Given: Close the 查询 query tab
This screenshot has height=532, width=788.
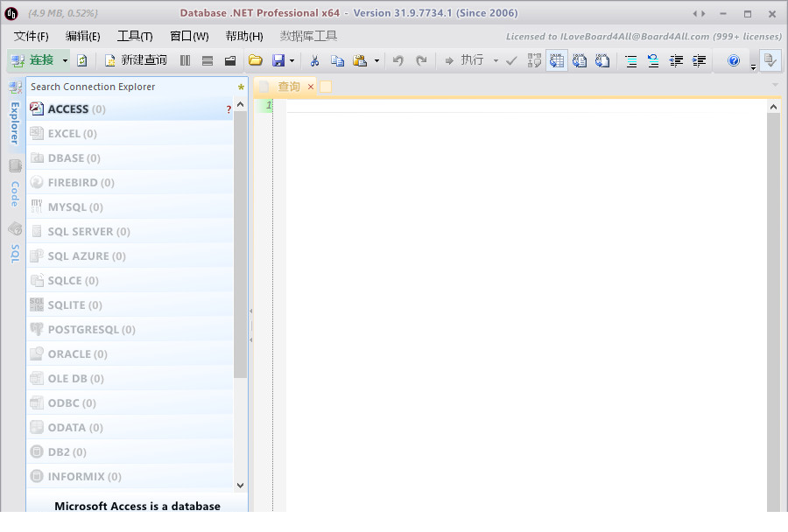Looking at the screenshot, I should [x=311, y=87].
